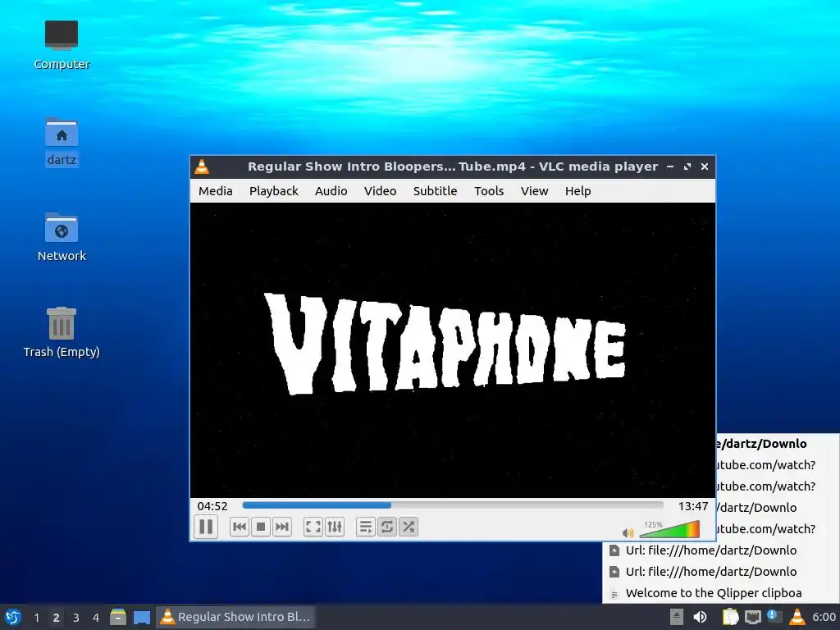This screenshot has height=630, width=840.
Task: Select the dartz home folder icon
Action: (62, 142)
